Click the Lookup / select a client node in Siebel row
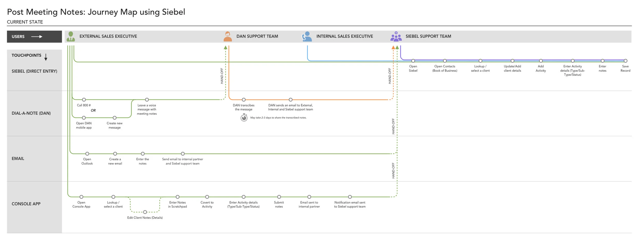The height and width of the screenshot is (243, 644). point(480,61)
